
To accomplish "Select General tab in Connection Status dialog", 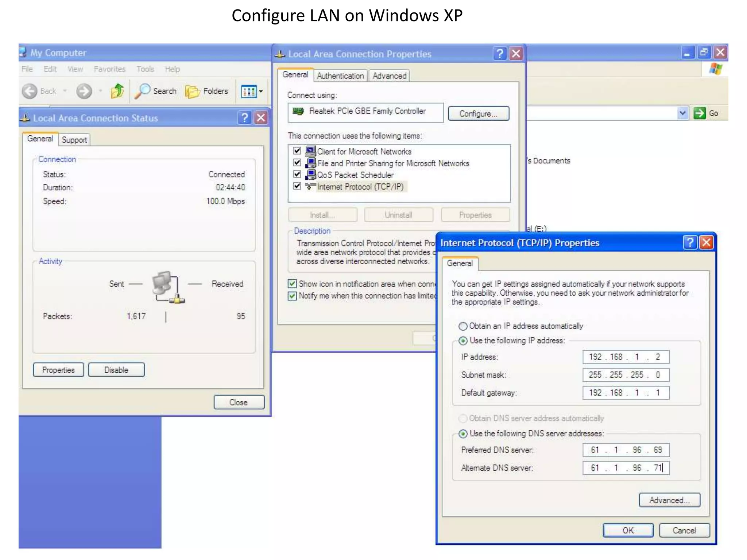I will [x=40, y=139].
